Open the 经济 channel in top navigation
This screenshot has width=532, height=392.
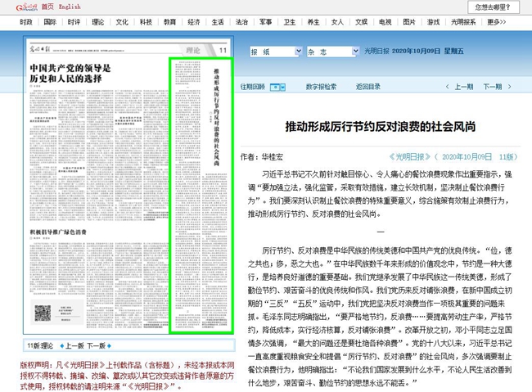tap(194, 23)
